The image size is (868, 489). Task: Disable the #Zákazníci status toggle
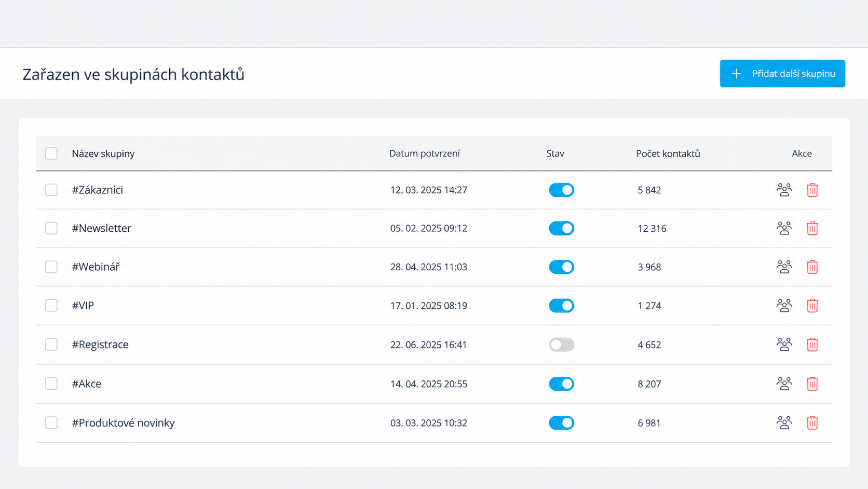(x=561, y=190)
